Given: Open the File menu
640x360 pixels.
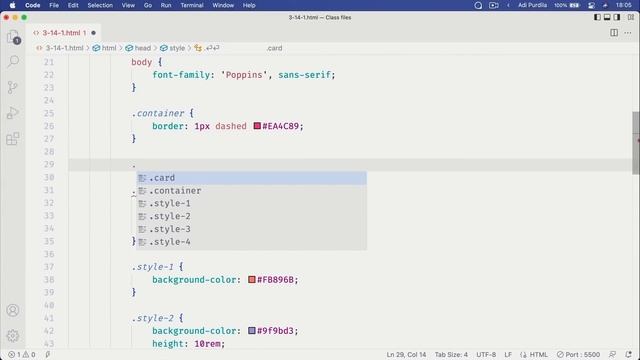Looking at the screenshot, I should (x=54, y=5).
